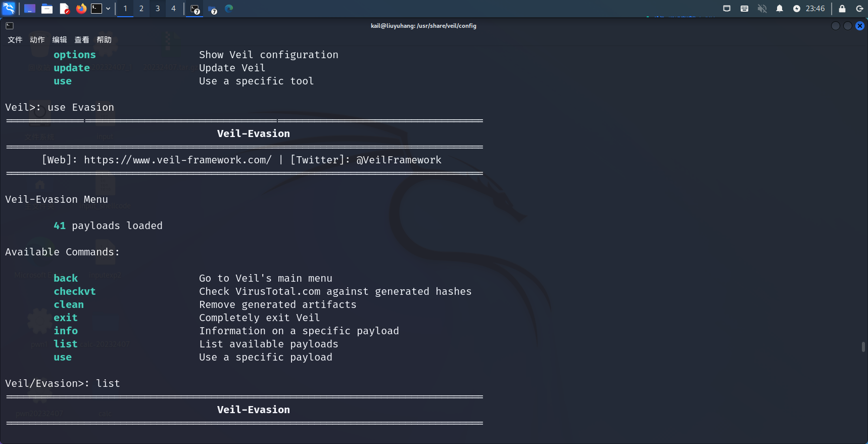Click the 'Veil>: use Evasion' prompt line
Viewport: 868px width, 444px height.
click(60, 107)
